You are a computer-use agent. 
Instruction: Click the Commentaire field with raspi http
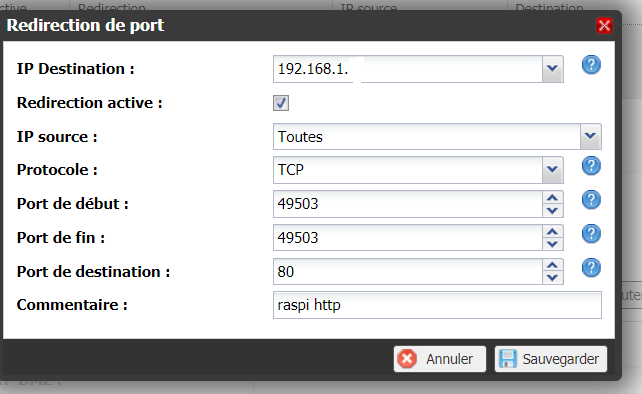[x=437, y=305]
